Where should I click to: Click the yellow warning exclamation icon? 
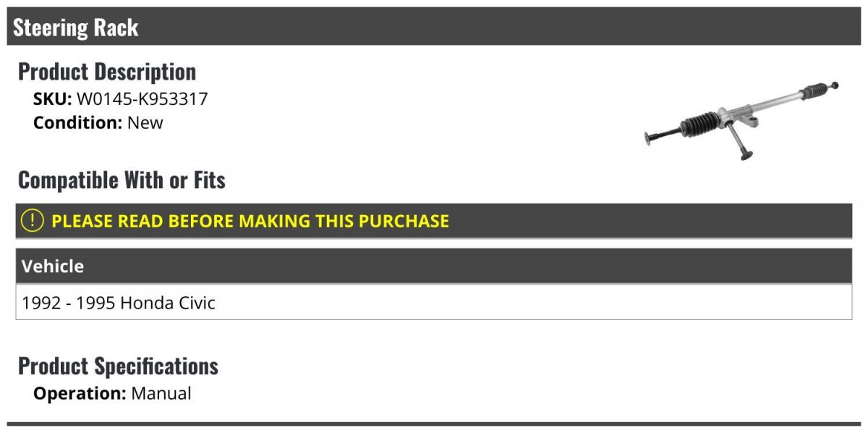point(32,220)
